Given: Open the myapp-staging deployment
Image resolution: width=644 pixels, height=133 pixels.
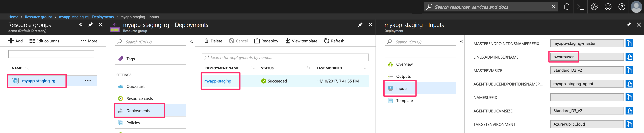Looking at the screenshot, I should coord(218,81).
